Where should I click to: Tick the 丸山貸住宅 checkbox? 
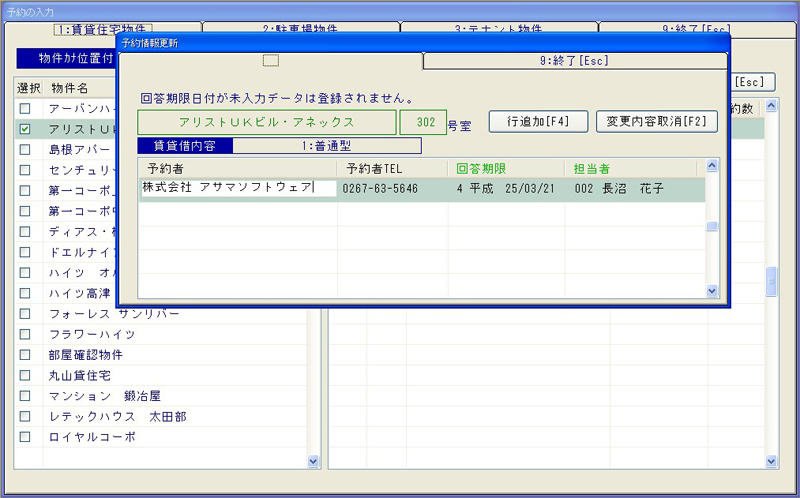pos(25,376)
